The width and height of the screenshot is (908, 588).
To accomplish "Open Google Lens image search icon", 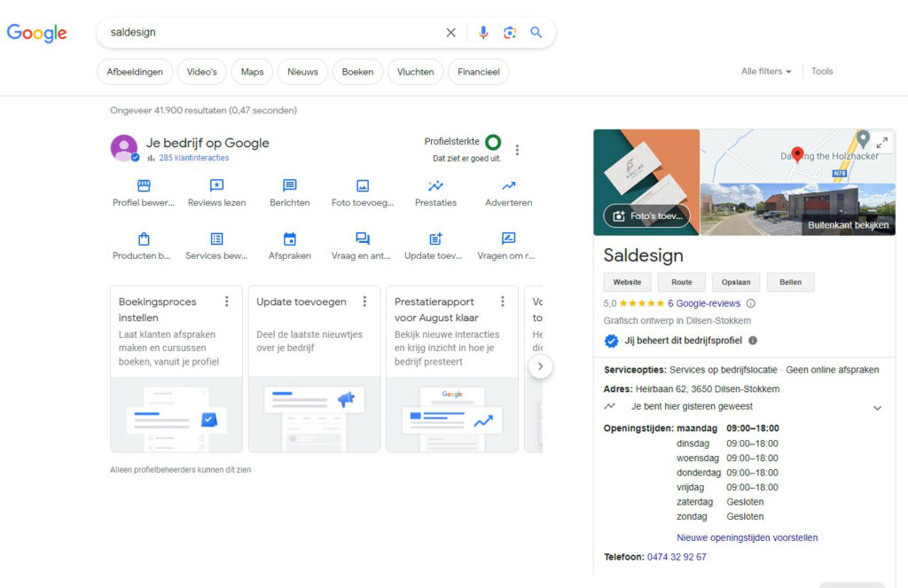I will pyautogui.click(x=510, y=33).
